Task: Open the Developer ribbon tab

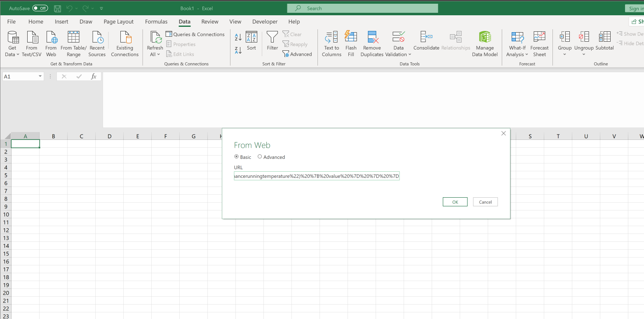Action: 265,21
